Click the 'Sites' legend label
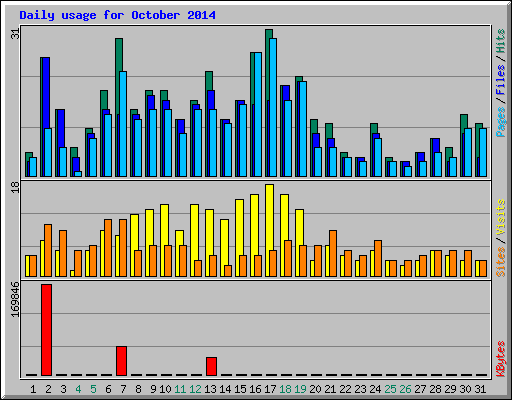This screenshot has width=512, height=400. tap(500, 262)
